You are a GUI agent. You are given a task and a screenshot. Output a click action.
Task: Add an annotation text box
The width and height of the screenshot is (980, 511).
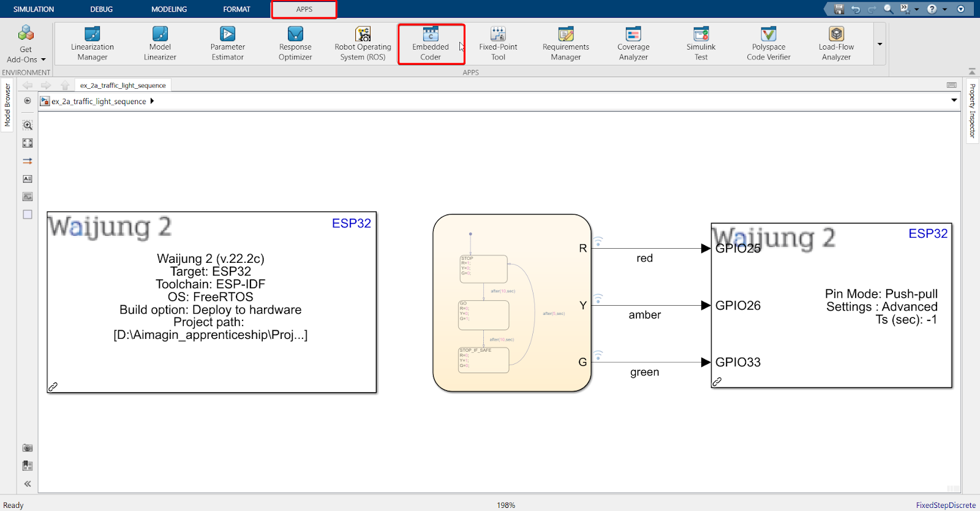pos(28,179)
